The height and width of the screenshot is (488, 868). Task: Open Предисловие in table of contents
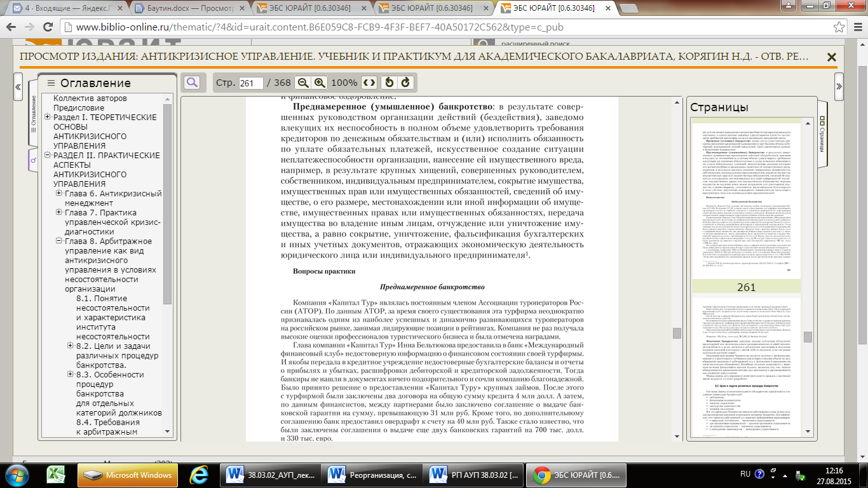pyautogui.click(x=79, y=108)
